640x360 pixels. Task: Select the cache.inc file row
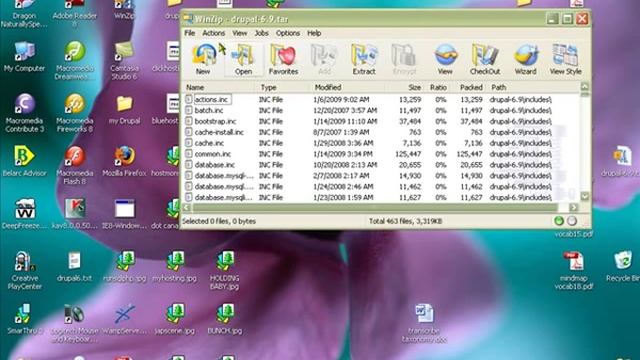pyautogui.click(x=368, y=143)
